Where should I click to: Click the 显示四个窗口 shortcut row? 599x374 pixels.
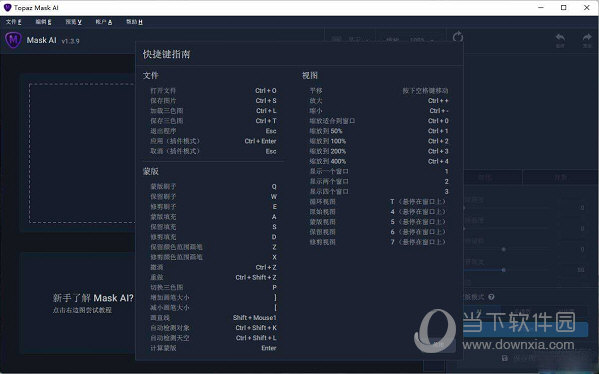point(379,191)
